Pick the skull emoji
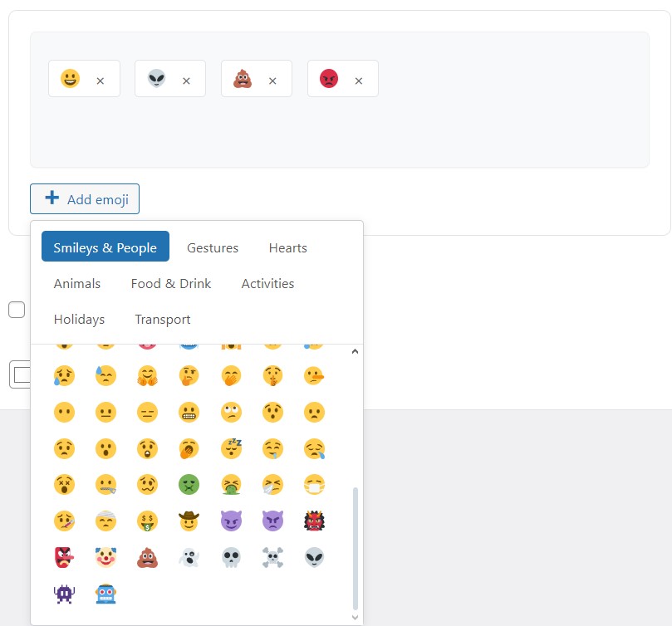Image resolution: width=672 pixels, height=626 pixels. coord(231,557)
